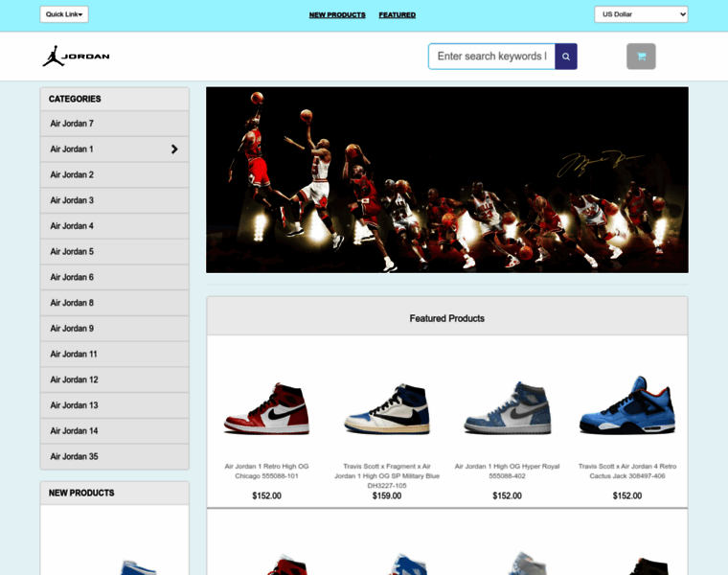Open Travis Scott Air Jordan 4 Cactus Jack title
The height and width of the screenshot is (575, 728).
pyautogui.click(x=627, y=471)
